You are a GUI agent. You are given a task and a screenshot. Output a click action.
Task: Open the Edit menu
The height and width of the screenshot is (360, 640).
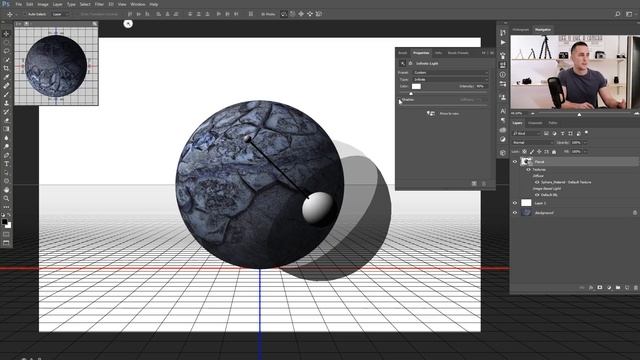[29, 4]
